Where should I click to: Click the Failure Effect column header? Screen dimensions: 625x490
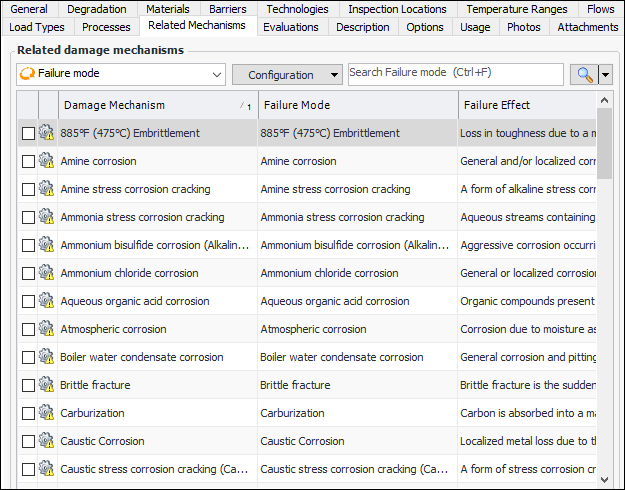click(497, 105)
